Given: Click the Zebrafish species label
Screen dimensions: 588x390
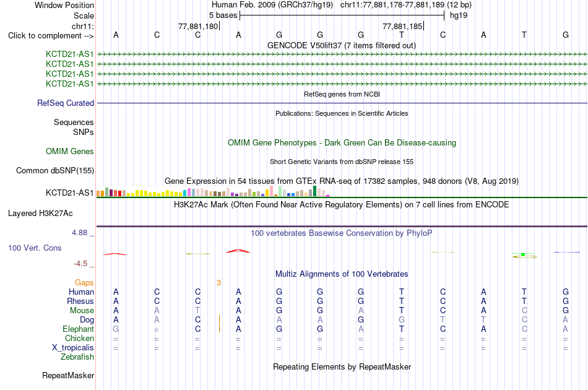Looking at the screenshot, I should 77,357.
